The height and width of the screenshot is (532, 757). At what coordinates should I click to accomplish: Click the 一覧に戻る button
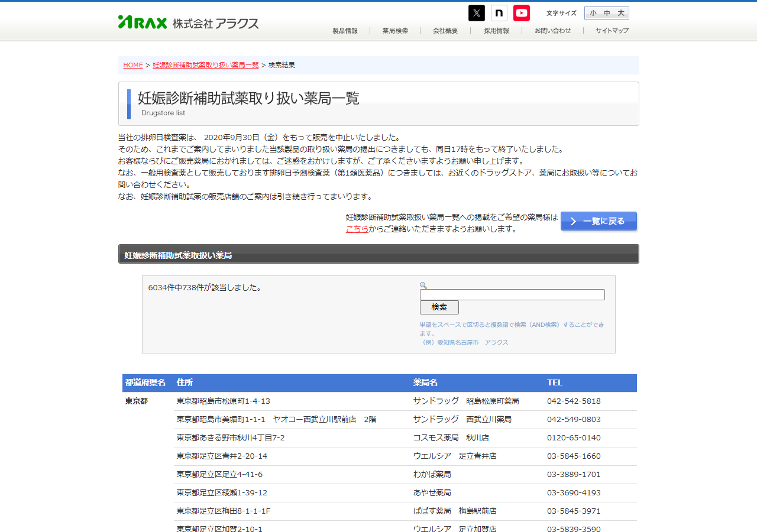click(x=599, y=221)
